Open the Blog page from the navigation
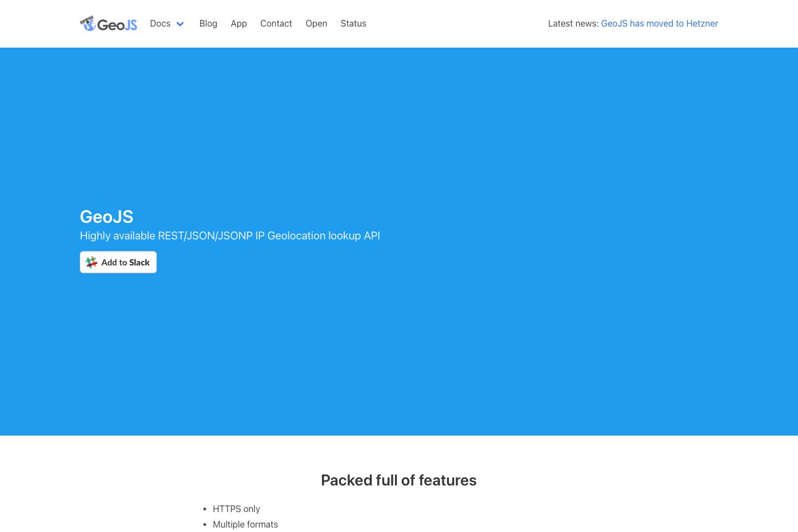 208,23
